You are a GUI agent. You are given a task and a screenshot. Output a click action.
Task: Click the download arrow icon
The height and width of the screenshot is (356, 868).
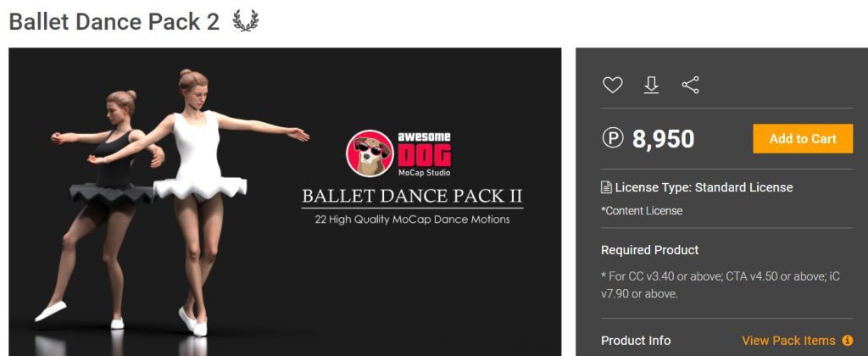click(652, 85)
